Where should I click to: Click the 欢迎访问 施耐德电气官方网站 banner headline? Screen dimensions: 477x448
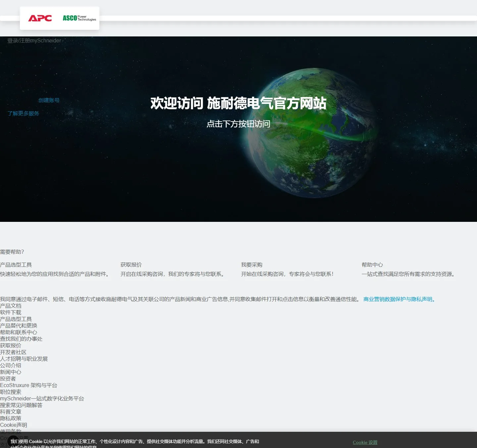click(x=238, y=103)
